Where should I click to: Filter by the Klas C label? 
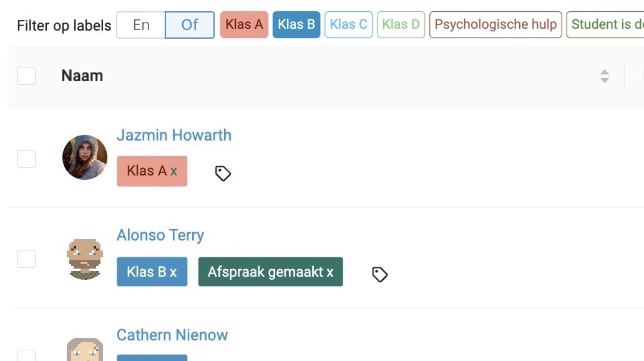pyautogui.click(x=348, y=24)
